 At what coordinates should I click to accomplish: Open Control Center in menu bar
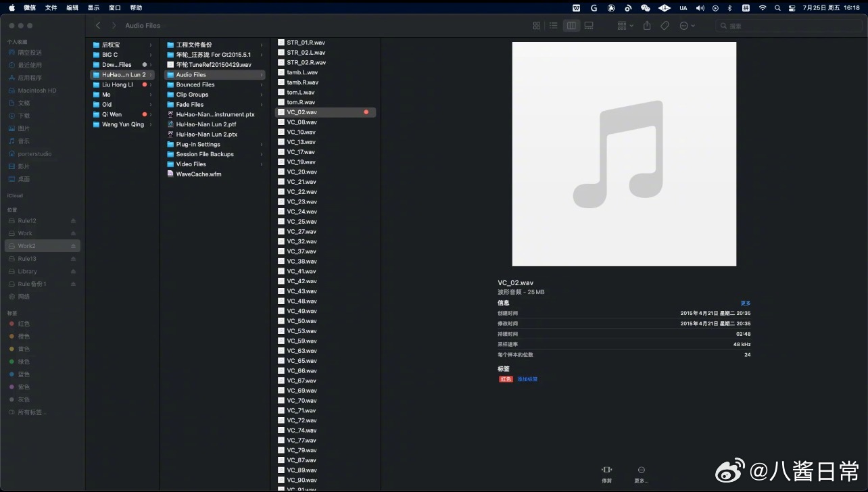click(x=792, y=7)
